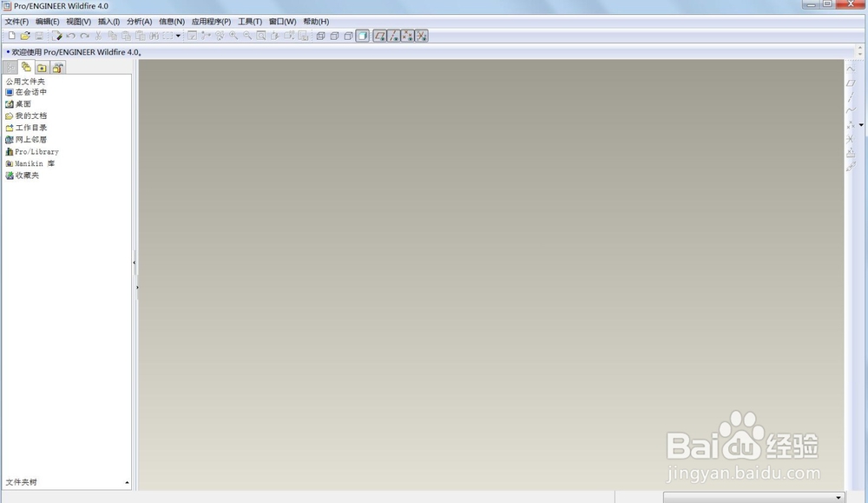Open an existing file via the folder icon
The width and height of the screenshot is (868, 503).
[x=25, y=36]
